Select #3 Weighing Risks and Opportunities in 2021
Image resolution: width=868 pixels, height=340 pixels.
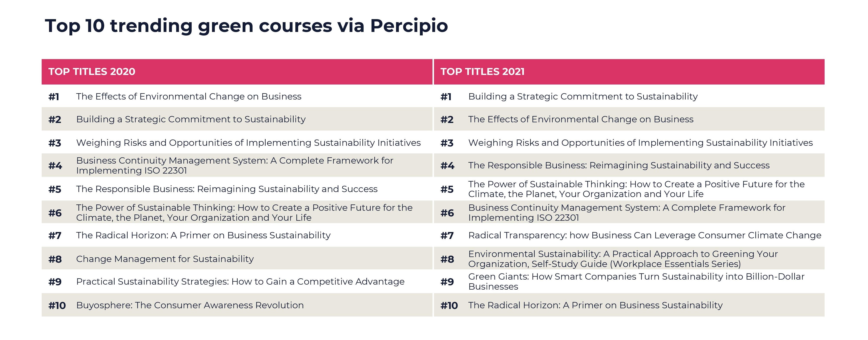coord(641,143)
